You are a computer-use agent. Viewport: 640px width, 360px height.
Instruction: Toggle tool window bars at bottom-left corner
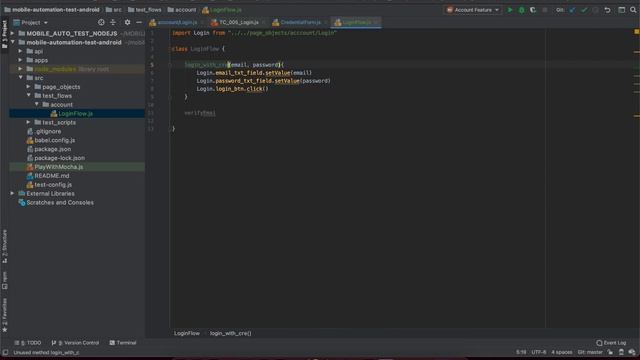coord(5,352)
